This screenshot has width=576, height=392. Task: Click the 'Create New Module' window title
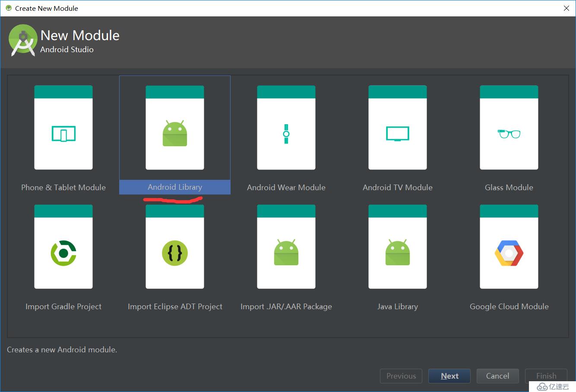(x=47, y=8)
